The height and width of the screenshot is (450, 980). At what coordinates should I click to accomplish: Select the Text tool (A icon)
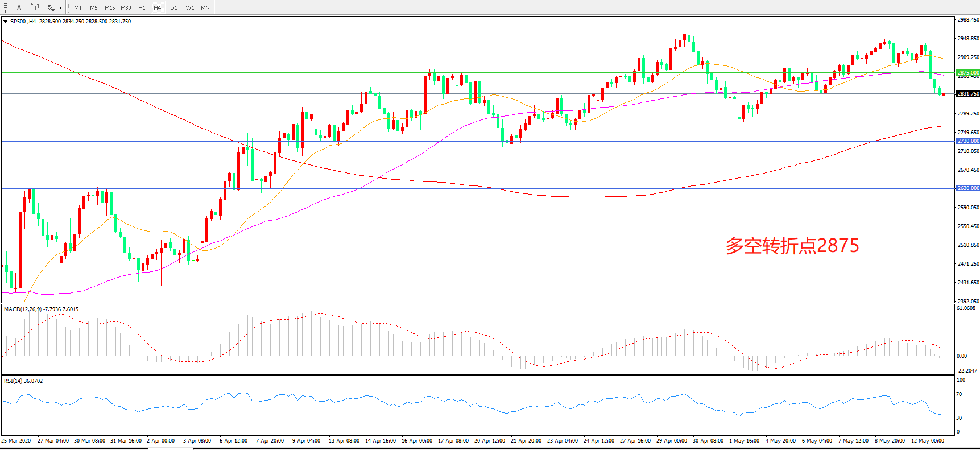pos(19,7)
